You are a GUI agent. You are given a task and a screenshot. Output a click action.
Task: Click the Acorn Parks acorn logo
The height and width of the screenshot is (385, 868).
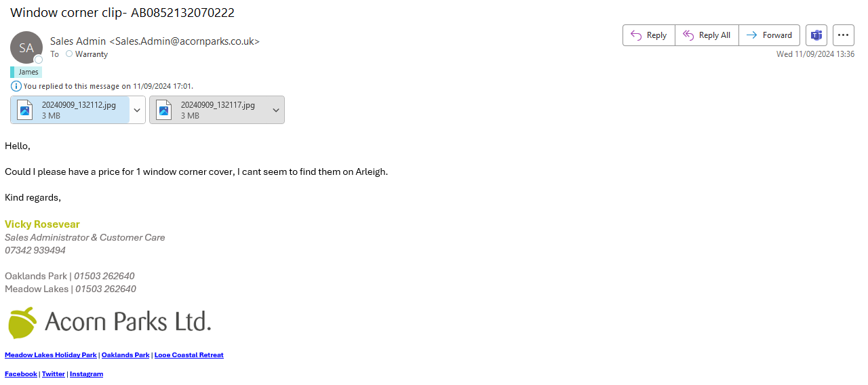22,322
